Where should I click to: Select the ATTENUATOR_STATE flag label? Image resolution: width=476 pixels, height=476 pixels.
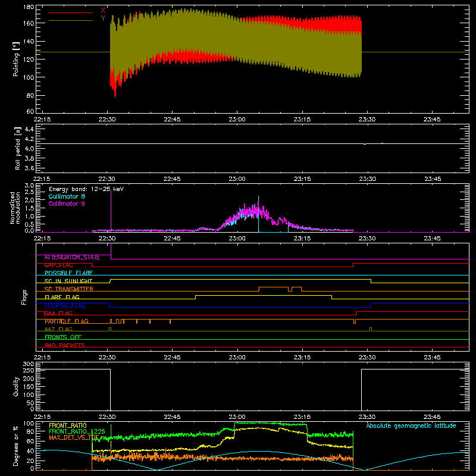72,258
